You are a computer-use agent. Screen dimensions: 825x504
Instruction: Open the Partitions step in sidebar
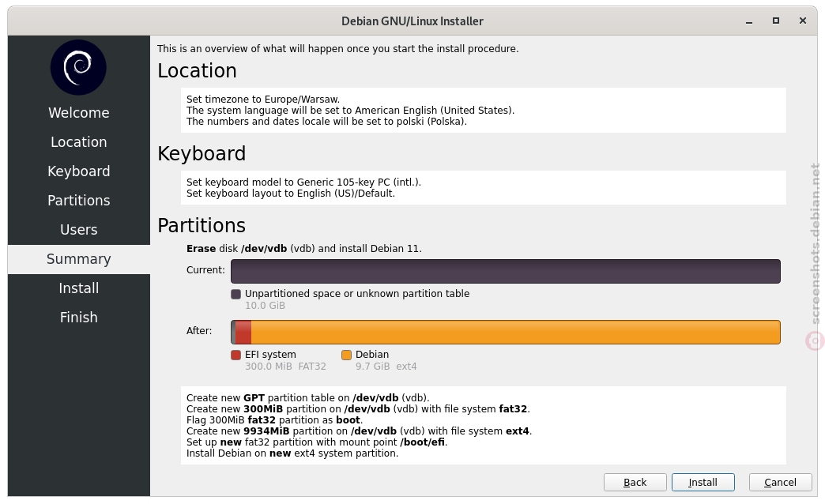click(x=79, y=201)
